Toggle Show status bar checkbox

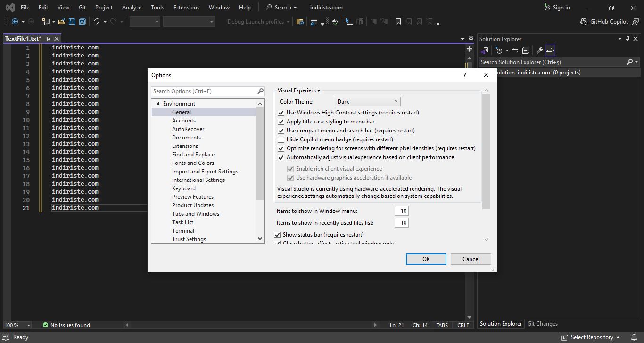(277, 235)
